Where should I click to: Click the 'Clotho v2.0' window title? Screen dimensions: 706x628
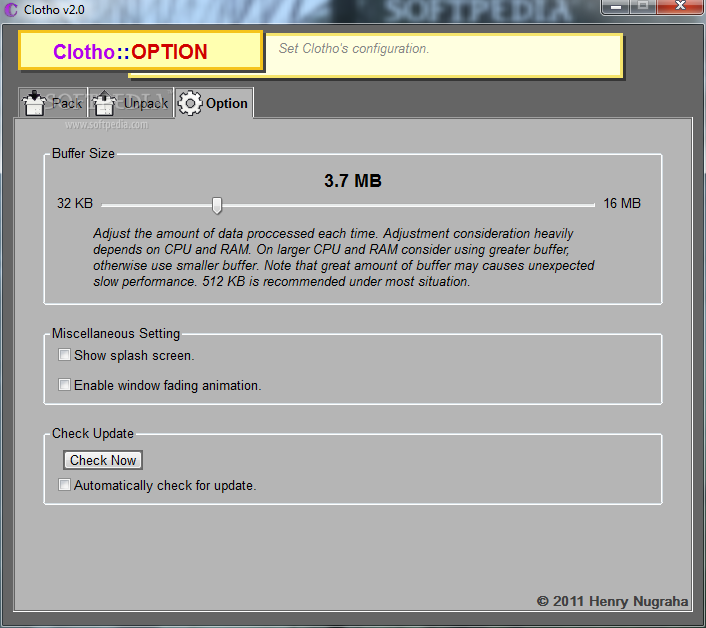pyautogui.click(x=54, y=9)
